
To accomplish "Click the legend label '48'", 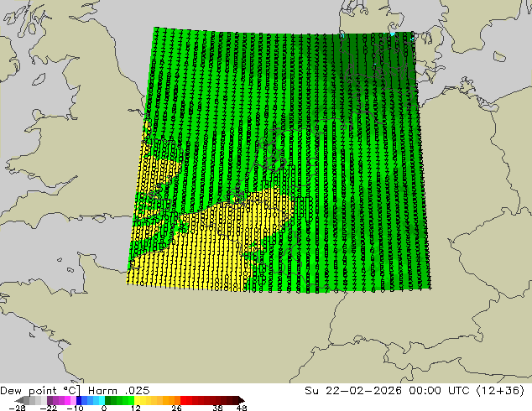I will click(x=242, y=408).
